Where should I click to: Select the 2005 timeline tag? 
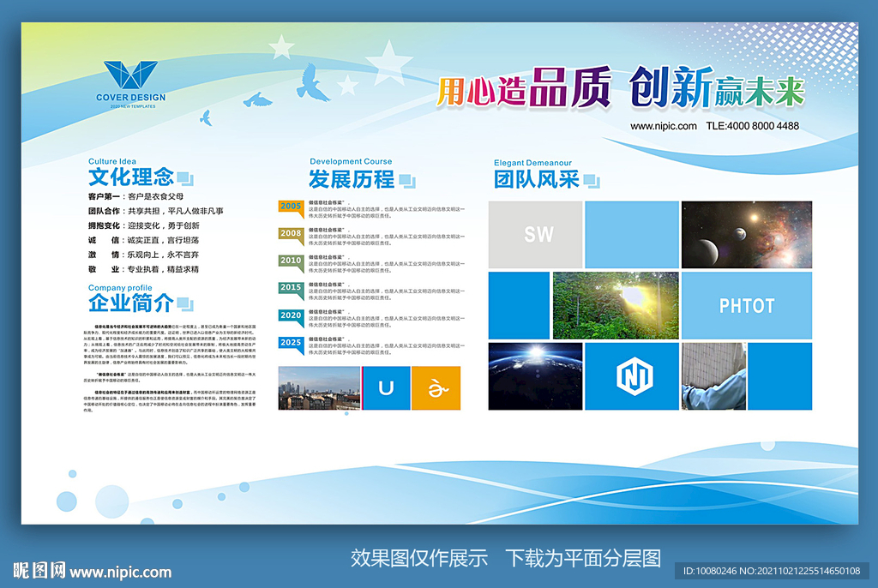click(x=292, y=209)
